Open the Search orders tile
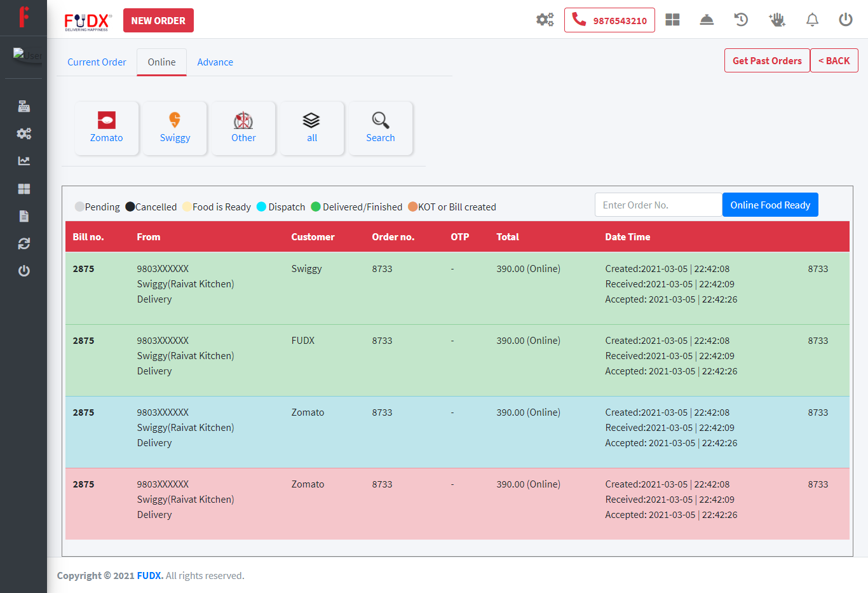The height and width of the screenshot is (593, 868). 381,128
